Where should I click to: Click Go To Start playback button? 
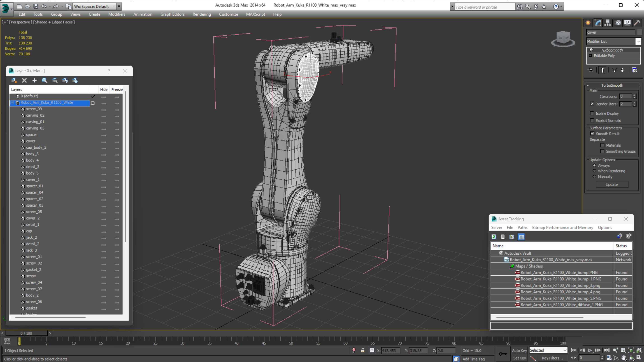pos(574,350)
